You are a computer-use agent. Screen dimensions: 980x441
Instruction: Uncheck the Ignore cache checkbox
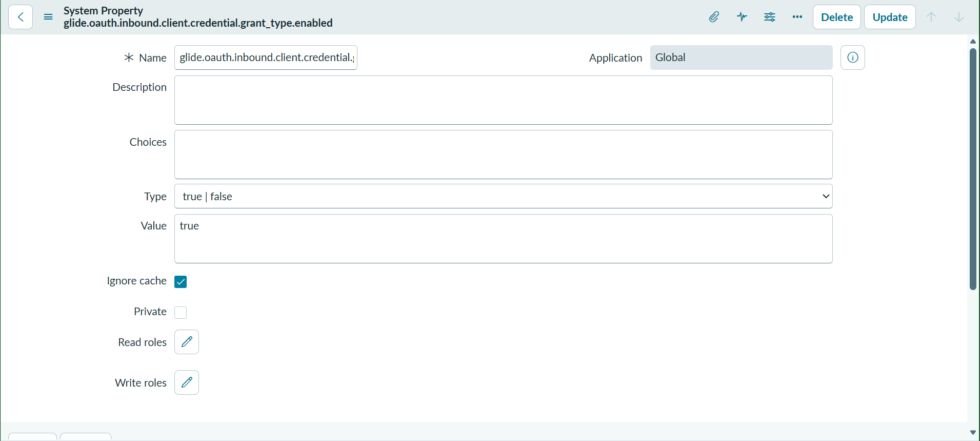[x=181, y=282]
